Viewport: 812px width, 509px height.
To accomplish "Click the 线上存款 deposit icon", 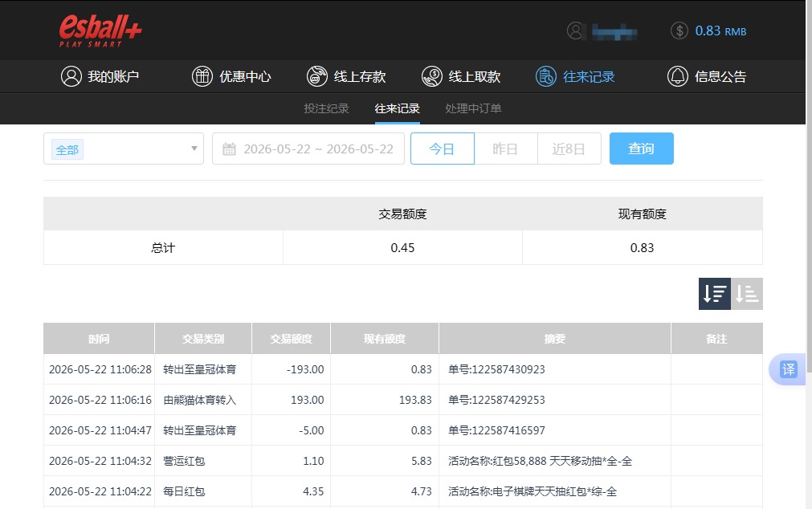I will tap(317, 76).
